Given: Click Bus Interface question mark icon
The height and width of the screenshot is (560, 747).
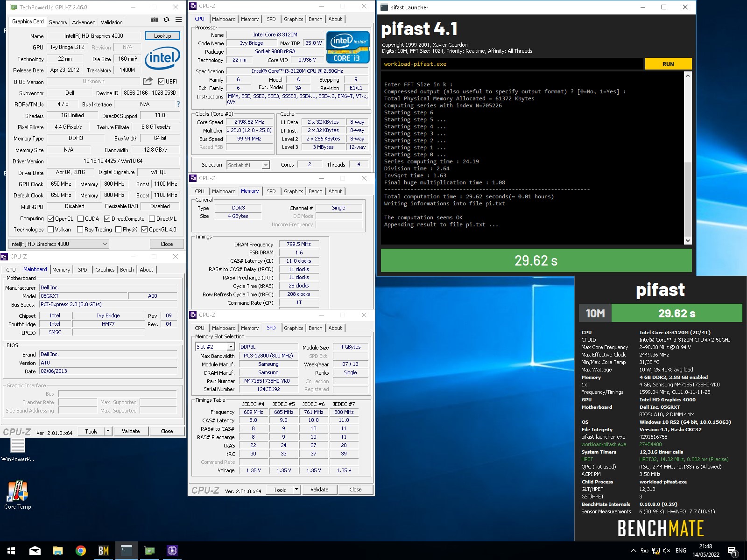Looking at the screenshot, I should 178,104.
